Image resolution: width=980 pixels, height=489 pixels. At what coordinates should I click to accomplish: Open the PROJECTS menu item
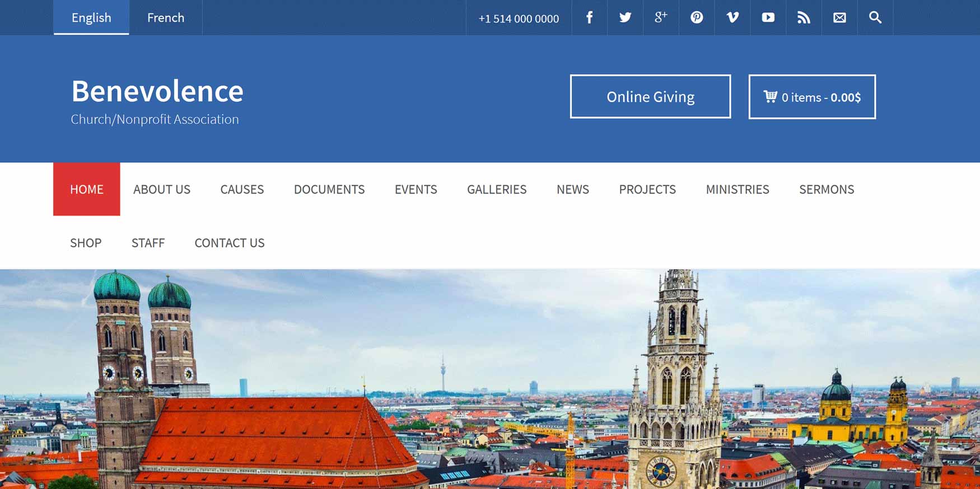[647, 189]
